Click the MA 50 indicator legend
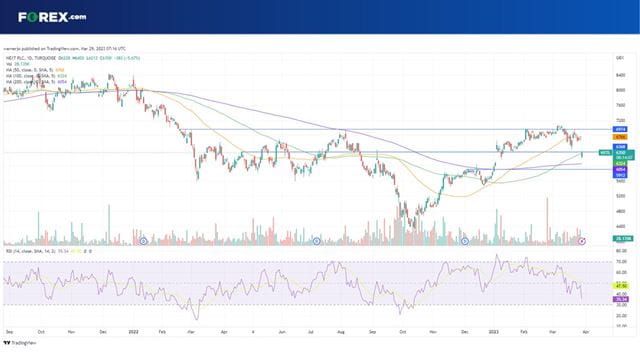Screen dimensions: 640x360 (35, 70)
